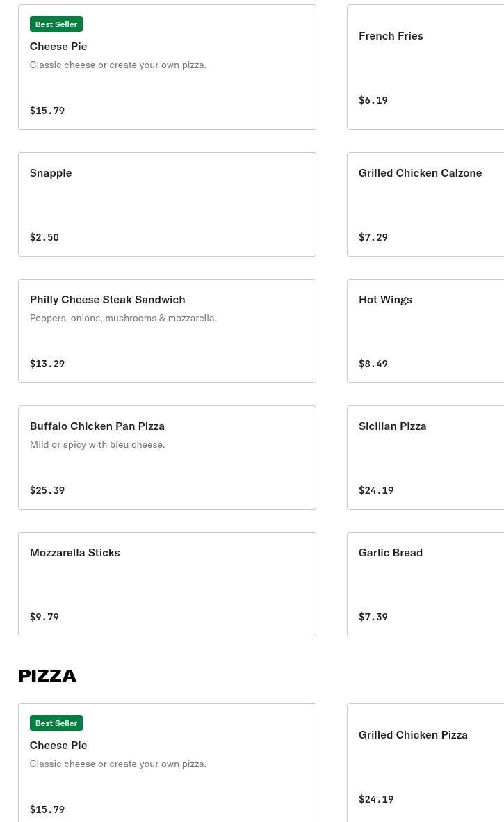The width and height of the screenshot is (504, 822).
Task: Click the $13.29 Philly sandwich price
Action: coord(47,364)
